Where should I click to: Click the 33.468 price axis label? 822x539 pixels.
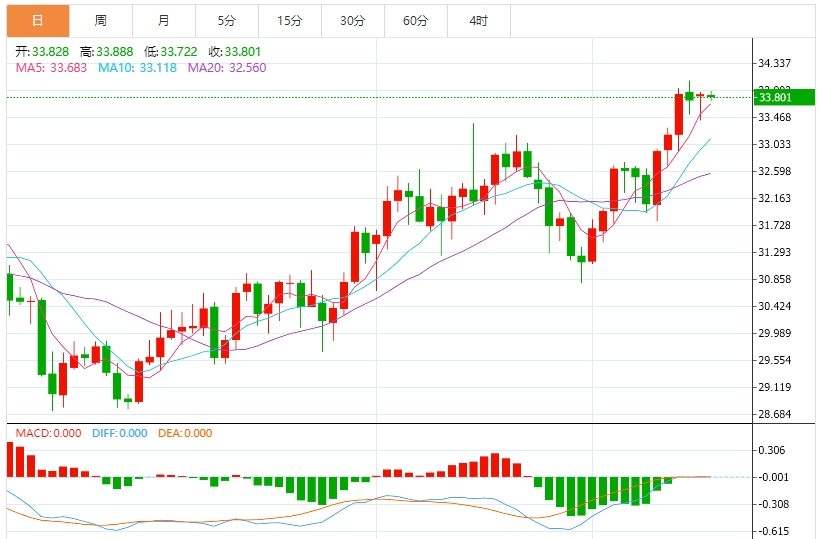[x=775, y=117]
